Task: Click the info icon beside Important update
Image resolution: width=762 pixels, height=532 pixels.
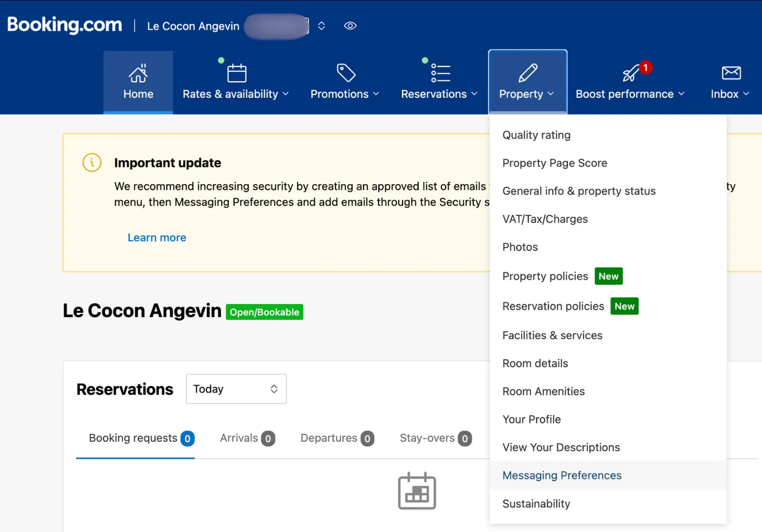Action: click(92, 162)
